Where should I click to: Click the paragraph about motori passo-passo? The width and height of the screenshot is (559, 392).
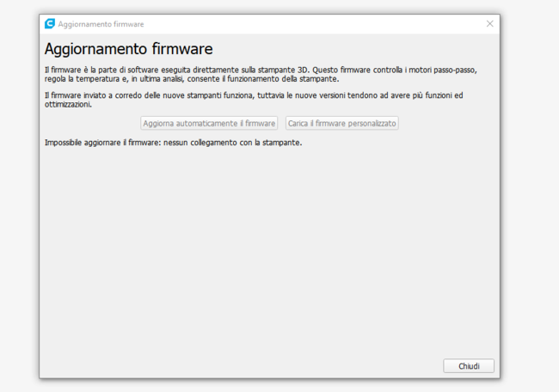click(x=258, y=74)
